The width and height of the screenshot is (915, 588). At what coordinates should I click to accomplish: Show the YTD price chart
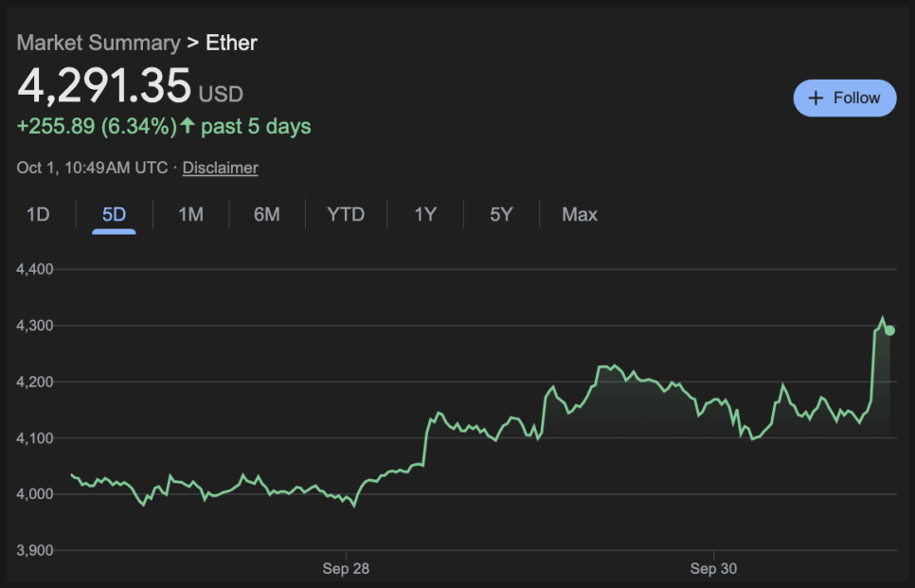coord(346,215)
